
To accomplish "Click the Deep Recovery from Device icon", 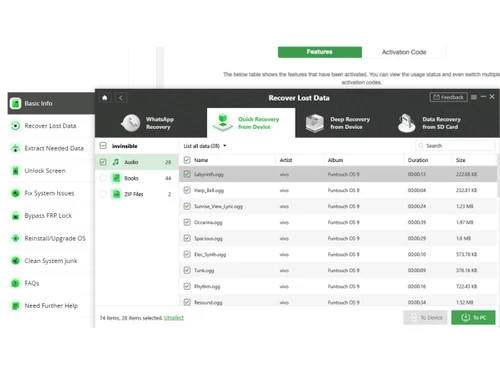I will click(315, 123).
